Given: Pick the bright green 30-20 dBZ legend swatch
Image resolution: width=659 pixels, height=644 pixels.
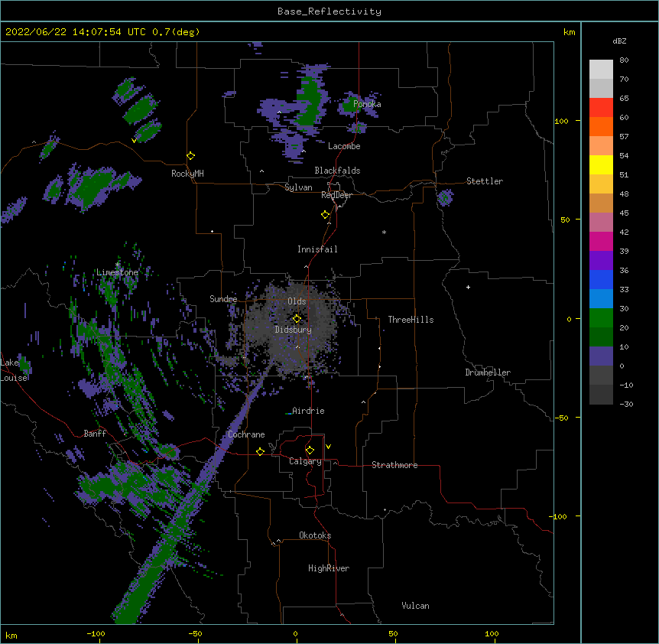Looking at the screenshot, I should 601,318.
